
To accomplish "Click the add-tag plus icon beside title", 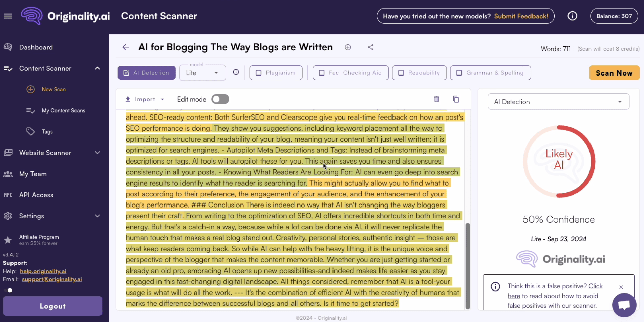I will [x=348, y=47].
